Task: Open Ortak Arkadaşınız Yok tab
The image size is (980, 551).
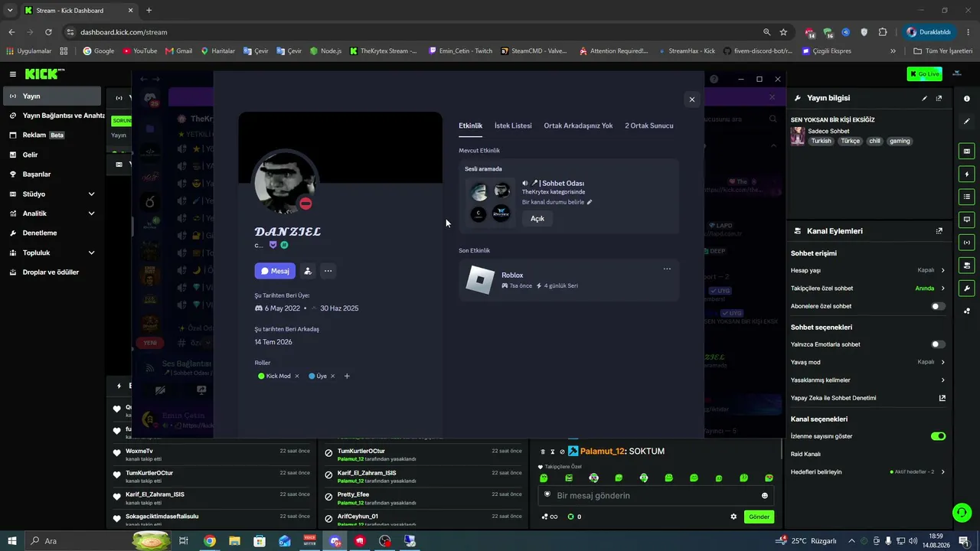Action: (x=578, y=126)
